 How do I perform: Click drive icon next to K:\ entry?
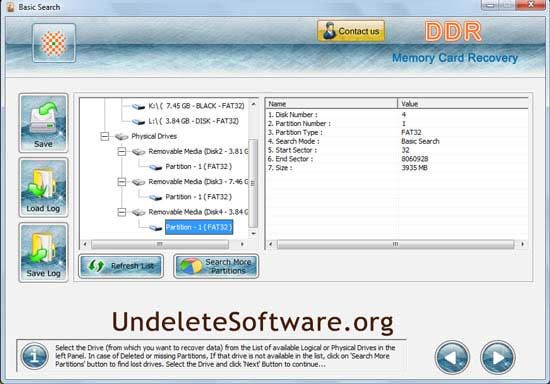(x=138, y=106)
